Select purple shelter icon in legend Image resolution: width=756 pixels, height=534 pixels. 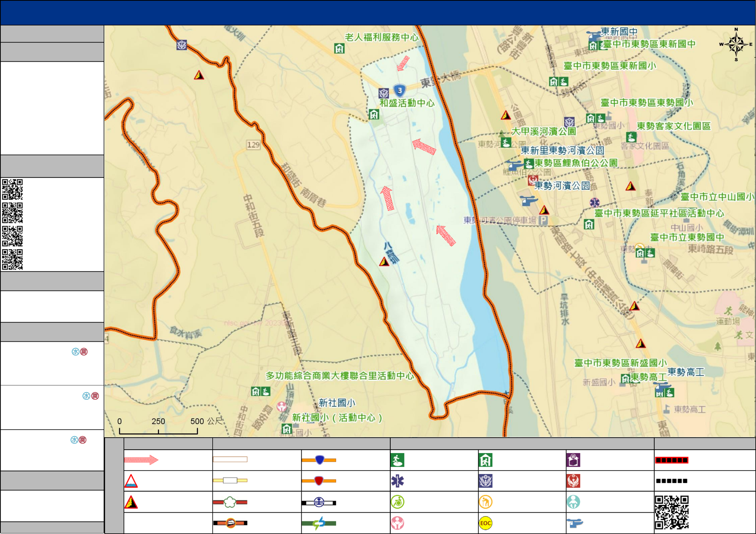coord(573,460)
